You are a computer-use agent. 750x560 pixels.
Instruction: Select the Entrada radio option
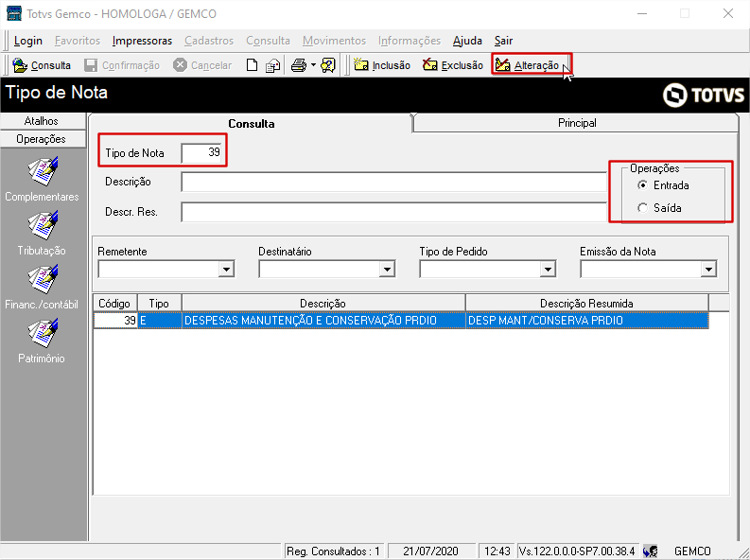point(643,185)
